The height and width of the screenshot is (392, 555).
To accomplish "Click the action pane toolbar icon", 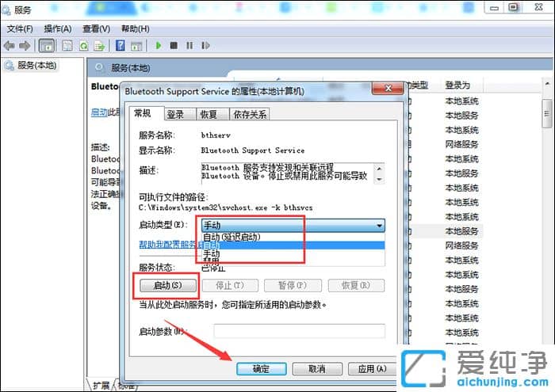I will pos(136,46).
